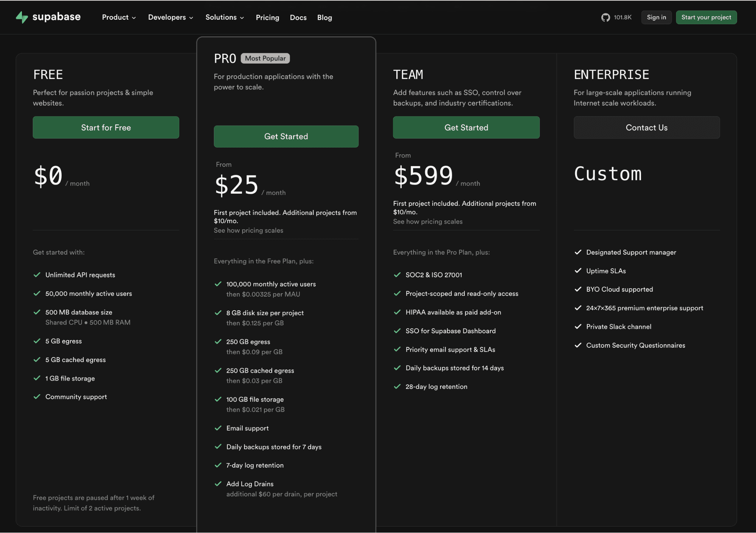Click the Most Popular badge

click(265, 58)
